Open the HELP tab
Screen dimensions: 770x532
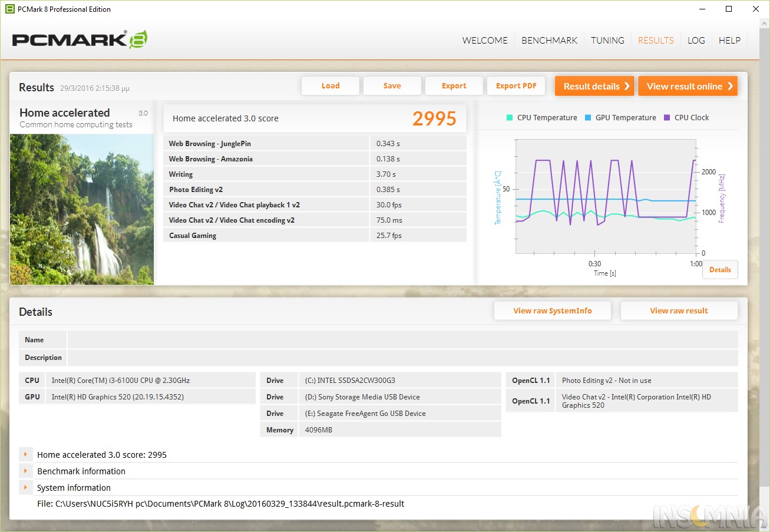(x=729, y=41)
